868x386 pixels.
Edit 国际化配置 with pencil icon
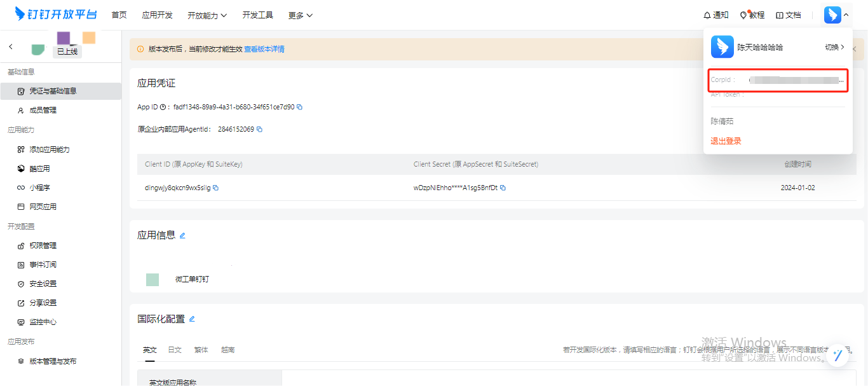[192, 319]
